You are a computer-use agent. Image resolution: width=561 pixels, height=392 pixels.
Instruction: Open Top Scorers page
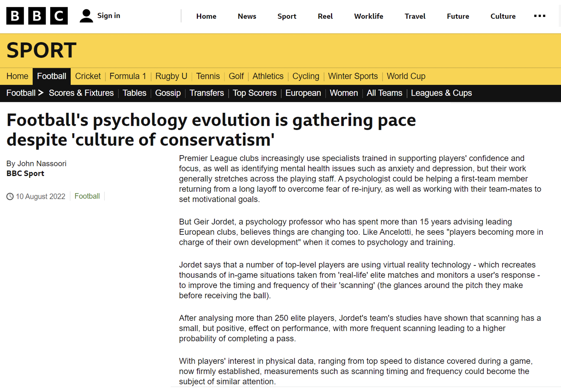pos(254,93)
